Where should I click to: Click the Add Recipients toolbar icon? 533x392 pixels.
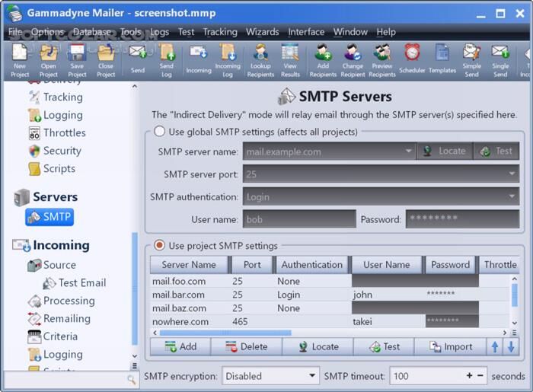[323, 55]
